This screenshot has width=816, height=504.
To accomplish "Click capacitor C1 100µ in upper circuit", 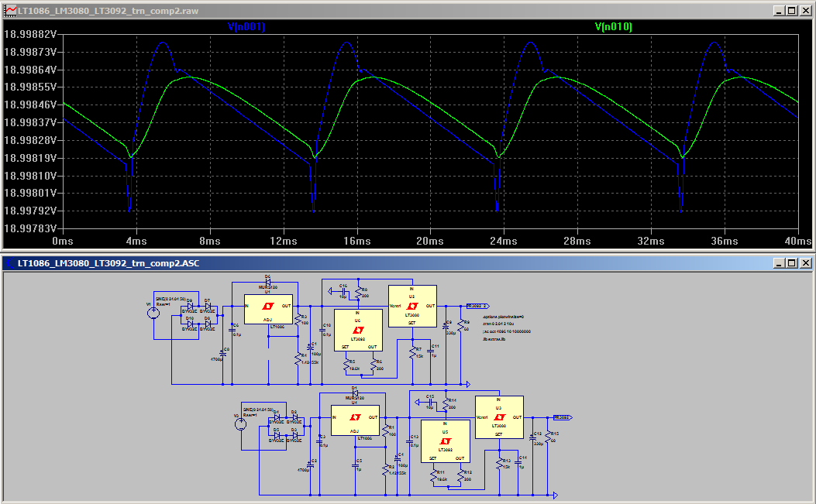I will [311, 348].
